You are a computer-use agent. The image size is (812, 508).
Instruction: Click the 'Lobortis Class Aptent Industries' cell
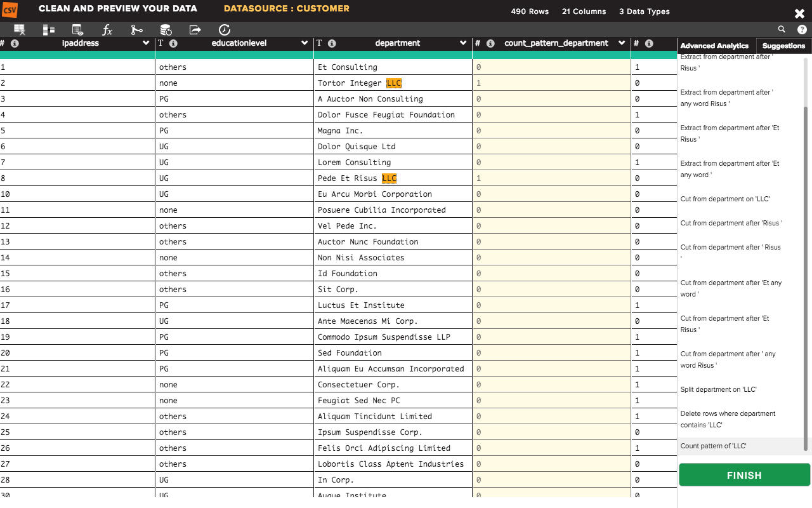[393, 464]
